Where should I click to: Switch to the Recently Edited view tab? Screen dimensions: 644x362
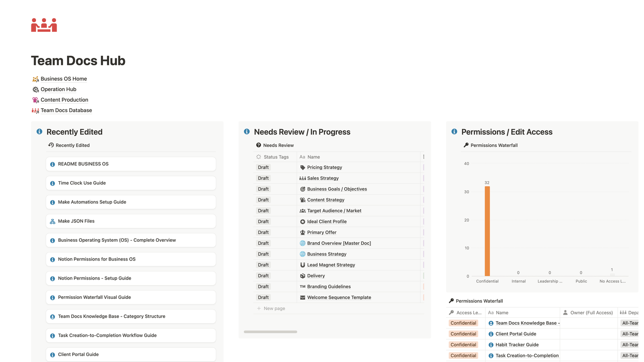pos(69,146)
